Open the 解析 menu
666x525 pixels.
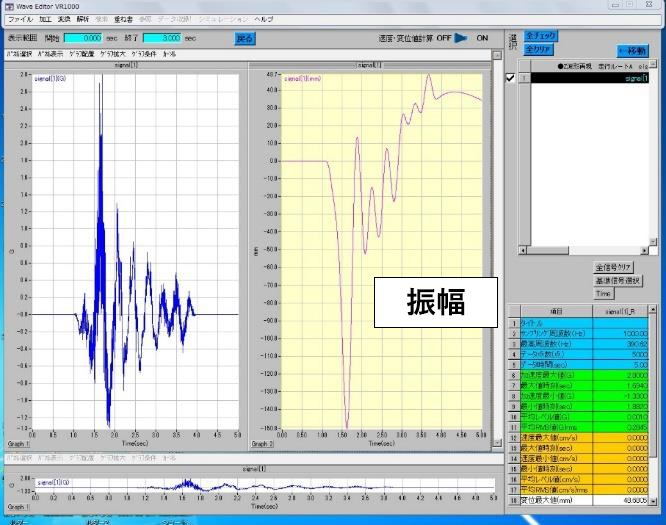pyautogui.click(x=83, y=20)
